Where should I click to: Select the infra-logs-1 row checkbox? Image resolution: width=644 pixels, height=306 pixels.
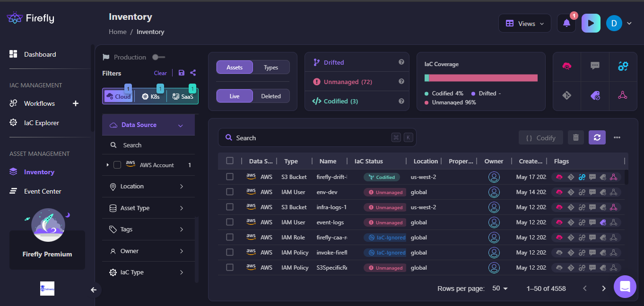pos(230,207)
